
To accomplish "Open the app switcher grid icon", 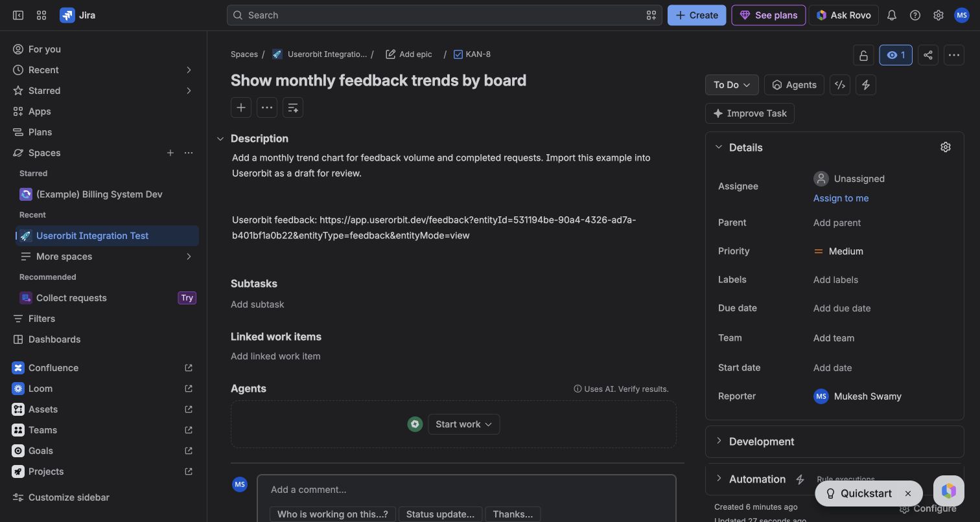I will 41,15.
